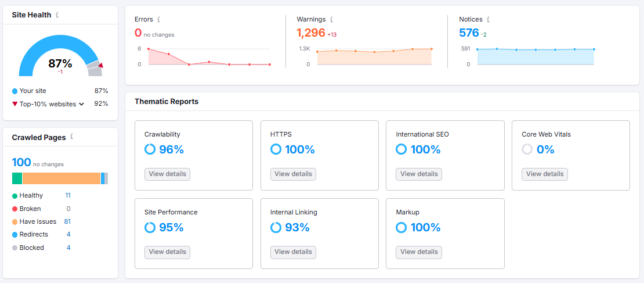The width and height of the screenshot is (644, 283).
Task: Click the Crawled Pages info icon
Action: point(71,137)
